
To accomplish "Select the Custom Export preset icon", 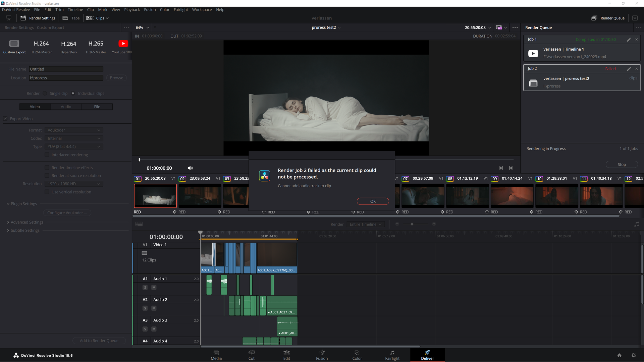I will (x=14, y=44).
